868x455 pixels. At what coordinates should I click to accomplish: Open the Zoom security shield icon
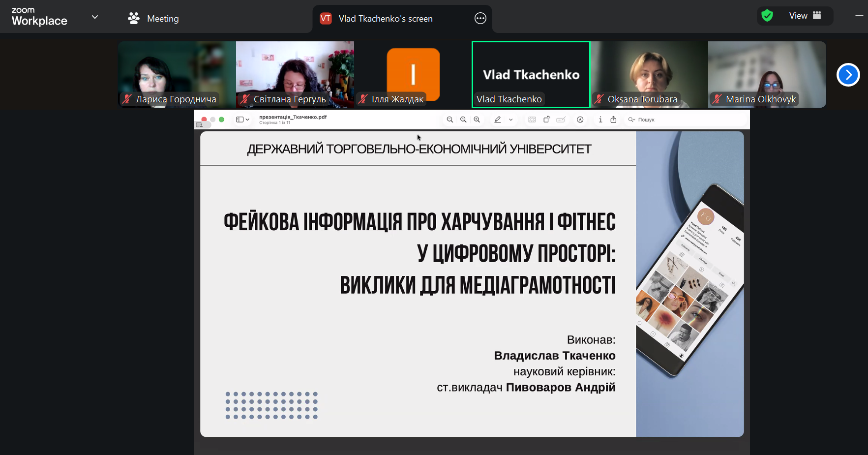tap(767, 16)
